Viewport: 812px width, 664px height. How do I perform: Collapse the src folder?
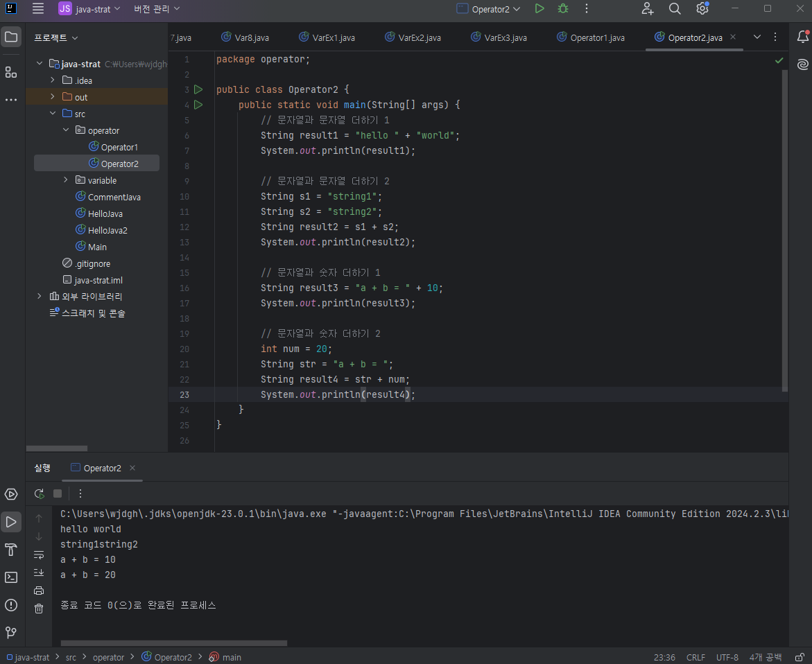point(52,114)
